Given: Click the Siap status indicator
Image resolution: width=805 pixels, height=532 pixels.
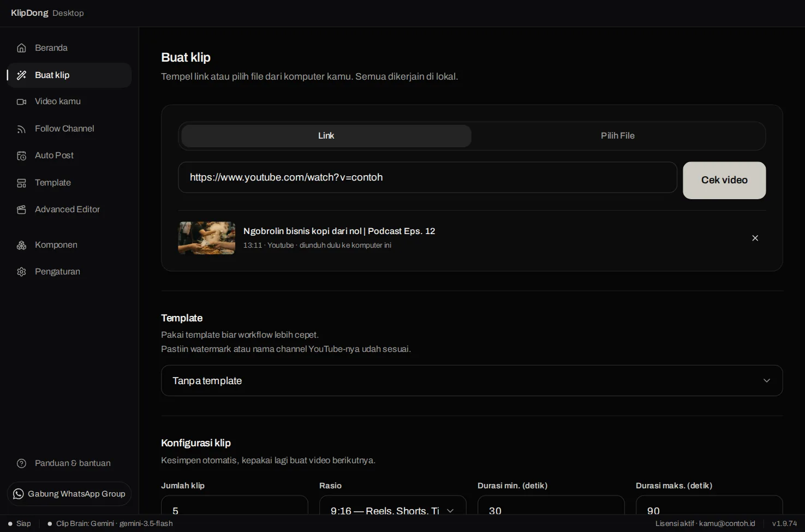Looking at the screenshot, I should click(x=20, y=524).
